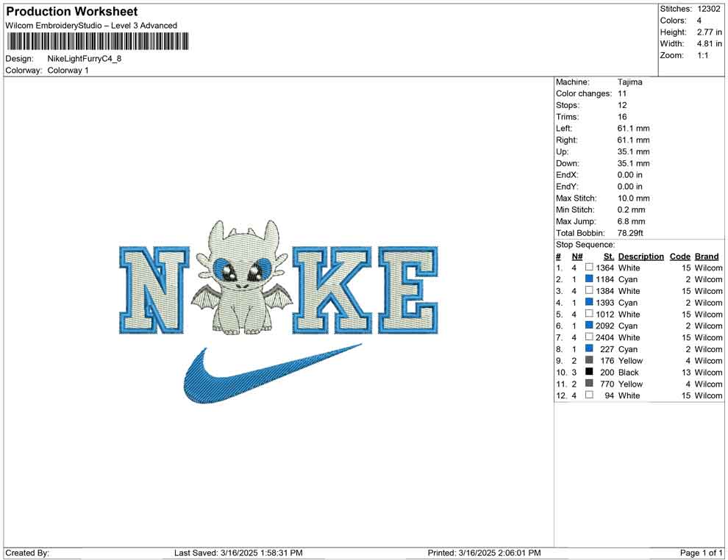Click the Max Jump value '6.8 mm'

pyautogui.click(x=632, y=221)
